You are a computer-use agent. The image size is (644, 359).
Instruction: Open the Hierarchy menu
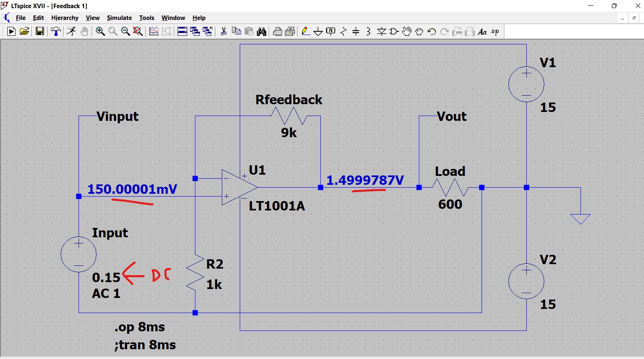pyautogui.click(x=65, y=18)
